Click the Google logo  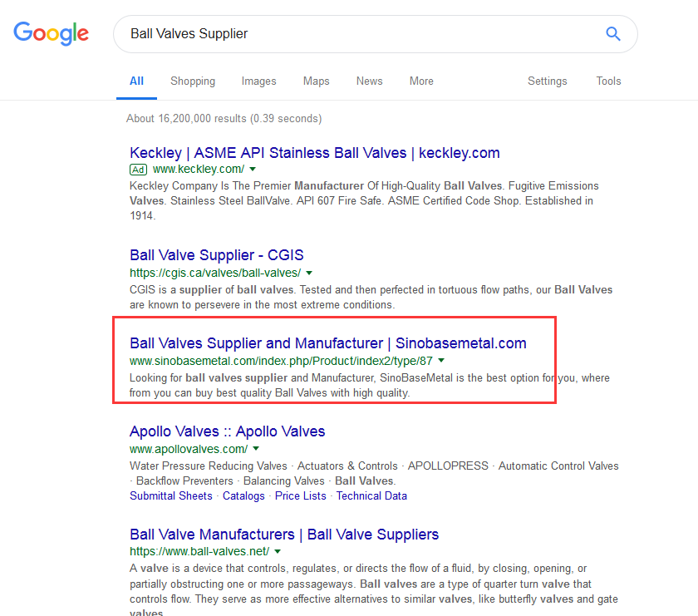[x=52, y=33]
